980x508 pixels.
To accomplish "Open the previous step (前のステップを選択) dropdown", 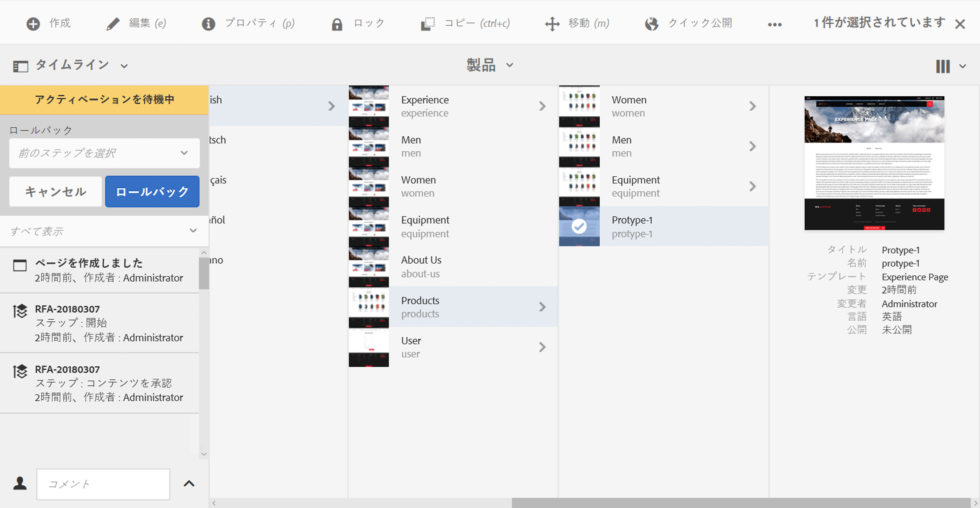I will click(x=104, y=153).
